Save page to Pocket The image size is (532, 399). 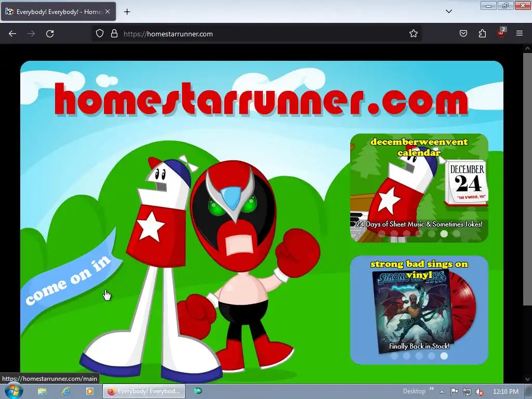click(463, 34)
